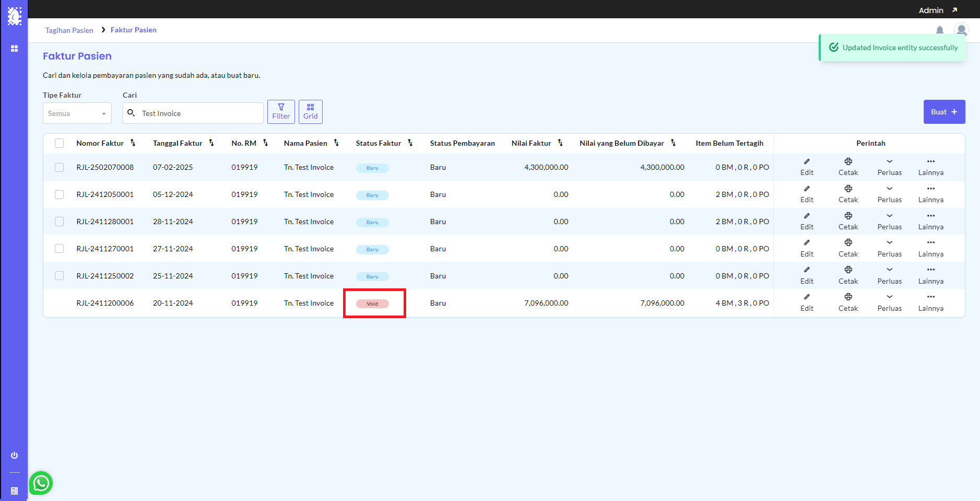Switch to Grid view

click(x=311, y=112)
